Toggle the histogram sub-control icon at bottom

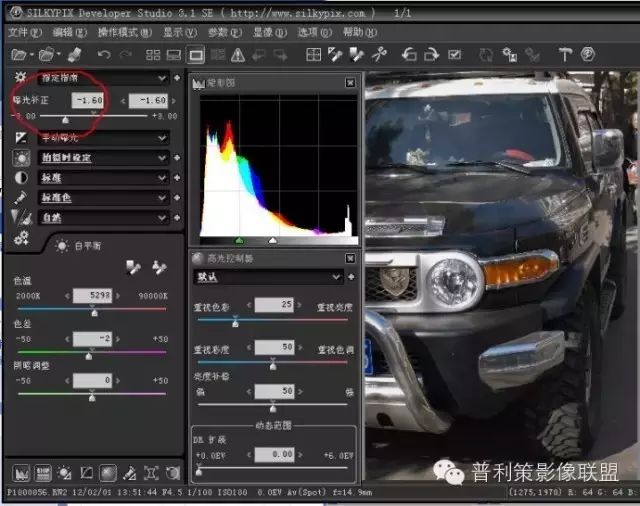click(21, 473)
